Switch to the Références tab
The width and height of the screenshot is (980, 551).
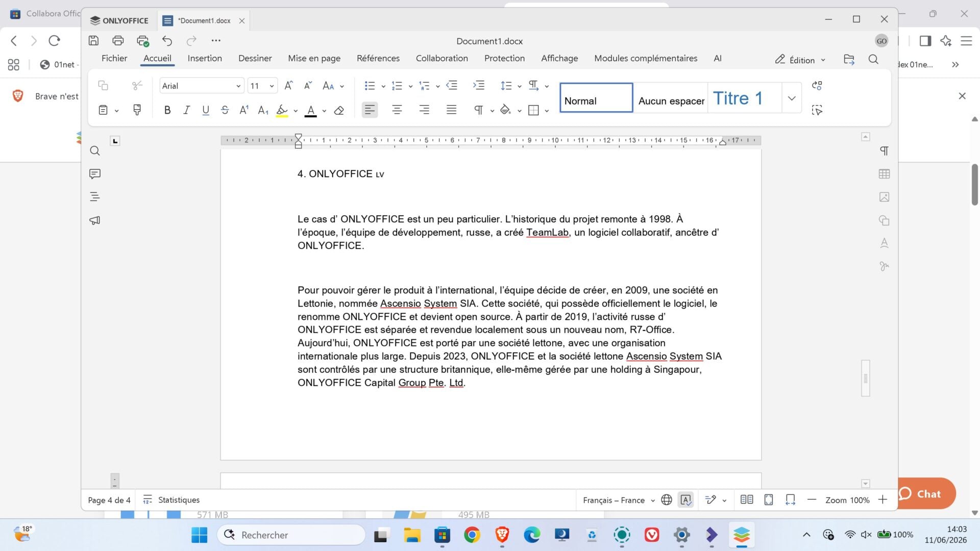378,58
